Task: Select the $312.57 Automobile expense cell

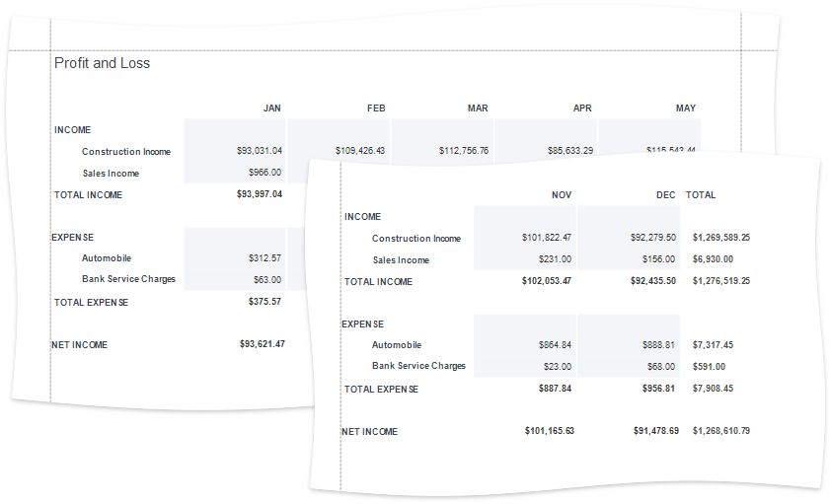Action: click(x=264, y=258)
